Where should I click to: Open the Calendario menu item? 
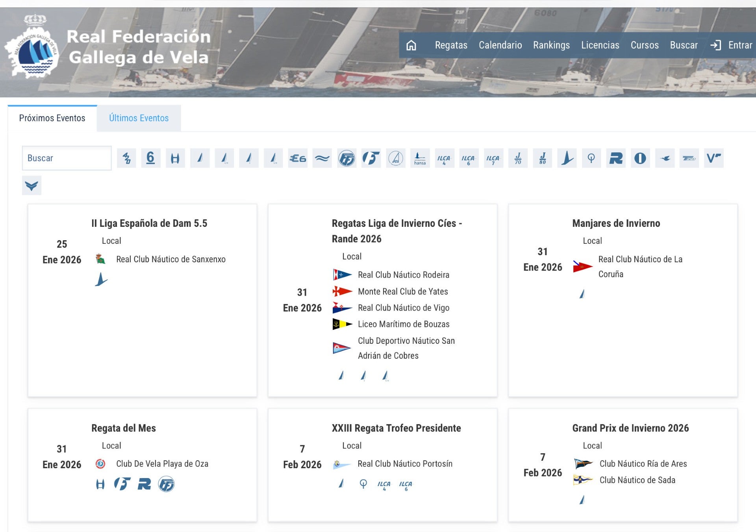click(x=500, y=45)
